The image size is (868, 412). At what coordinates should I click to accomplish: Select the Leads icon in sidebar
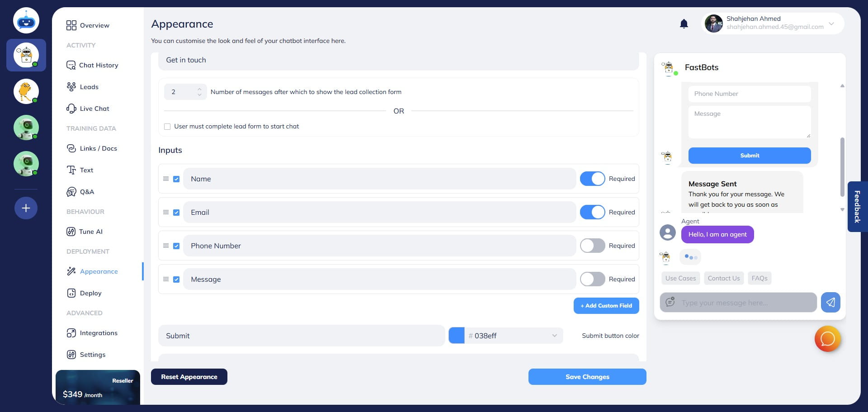pos(71,86)
